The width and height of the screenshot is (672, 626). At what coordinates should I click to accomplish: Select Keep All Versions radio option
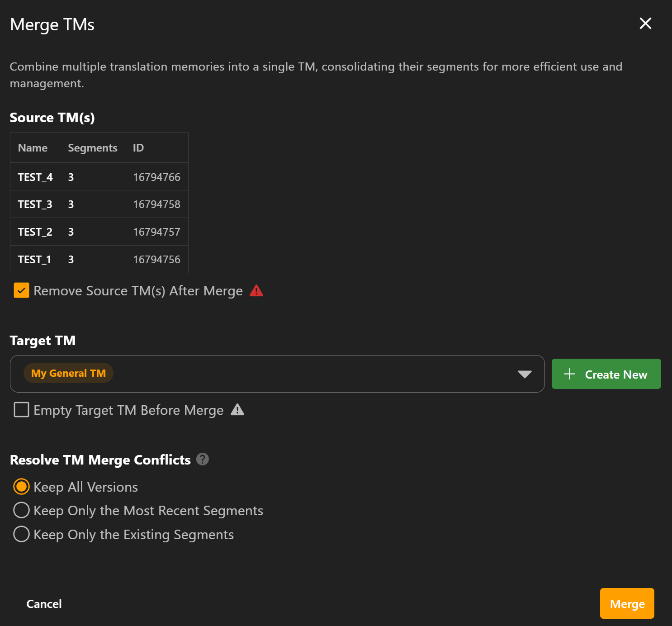[x=21, y=487]
